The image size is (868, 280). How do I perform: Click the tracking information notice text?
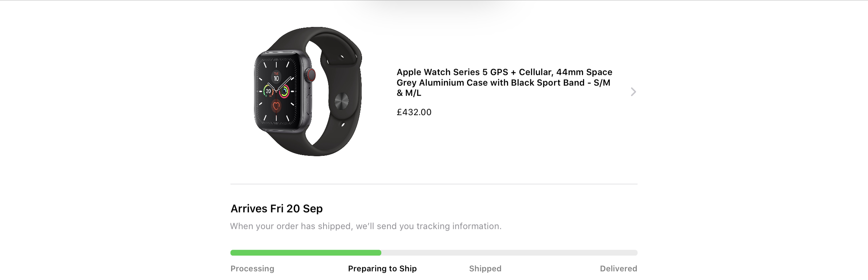click(366, 226)
